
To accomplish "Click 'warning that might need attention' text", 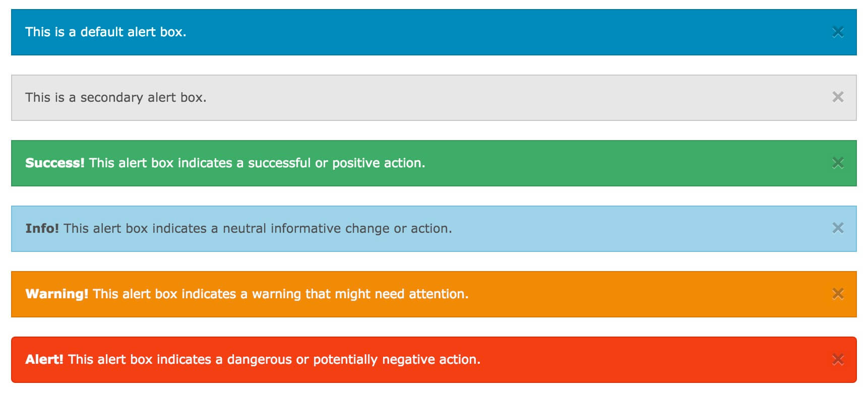I will pos(360,294).
